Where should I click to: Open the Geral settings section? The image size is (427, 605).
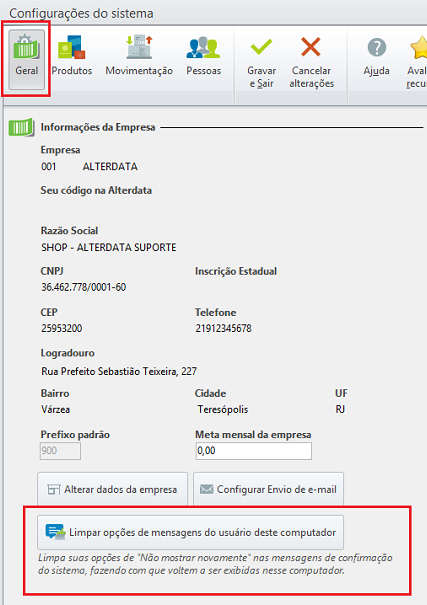pos(26,59)
